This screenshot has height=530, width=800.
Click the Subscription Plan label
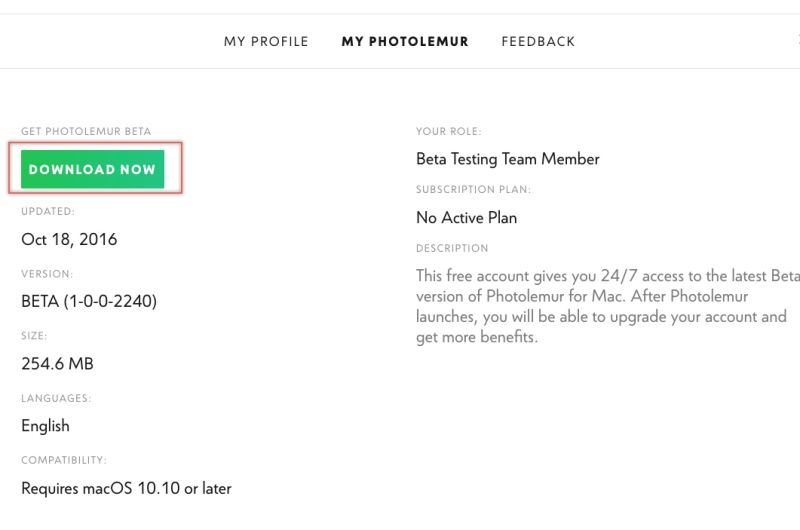tap(473, 190)
